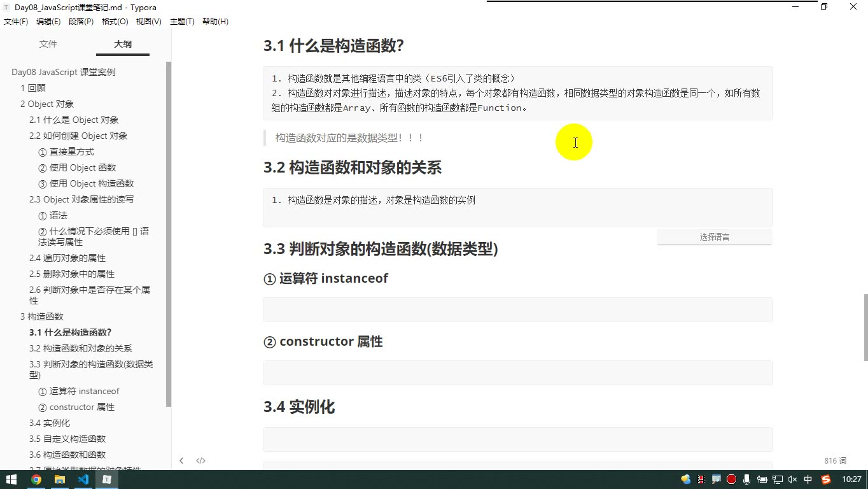This screenshot has height=489, width=868.
Task: Open the 帮助(H) menu
Action: [x=215, y=22]
